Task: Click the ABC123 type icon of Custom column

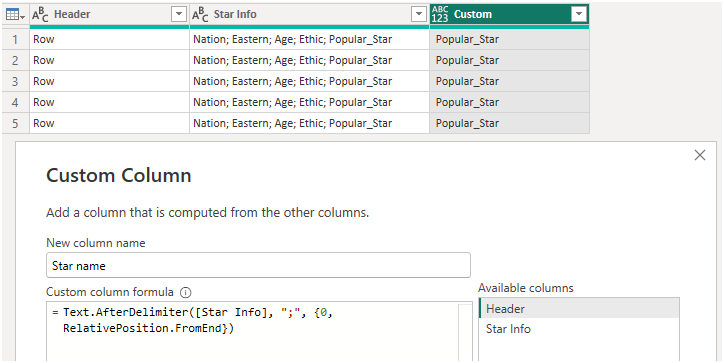Action: (440, 15)
